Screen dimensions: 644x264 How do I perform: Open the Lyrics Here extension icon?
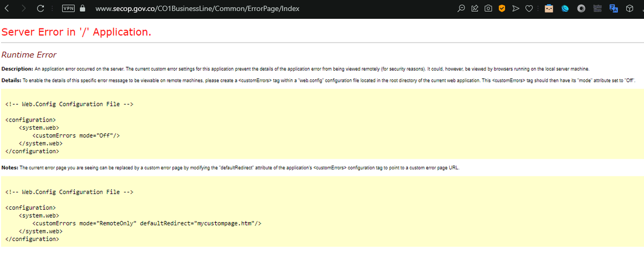tap(598, 9)
